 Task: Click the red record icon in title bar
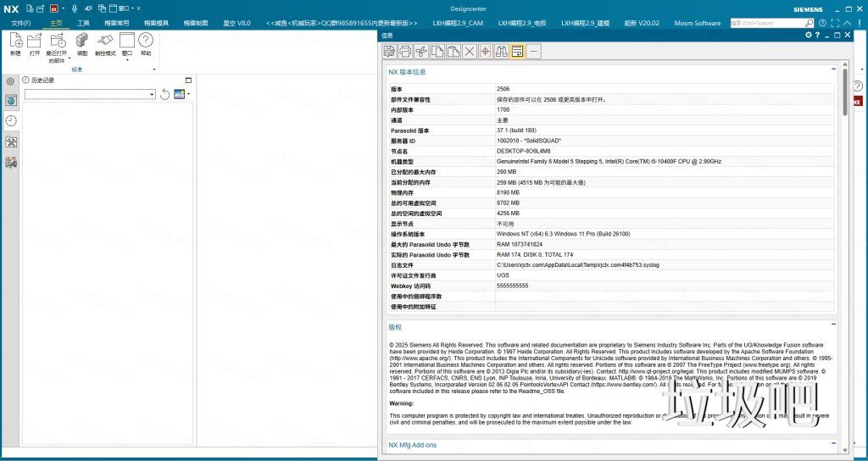54,8
